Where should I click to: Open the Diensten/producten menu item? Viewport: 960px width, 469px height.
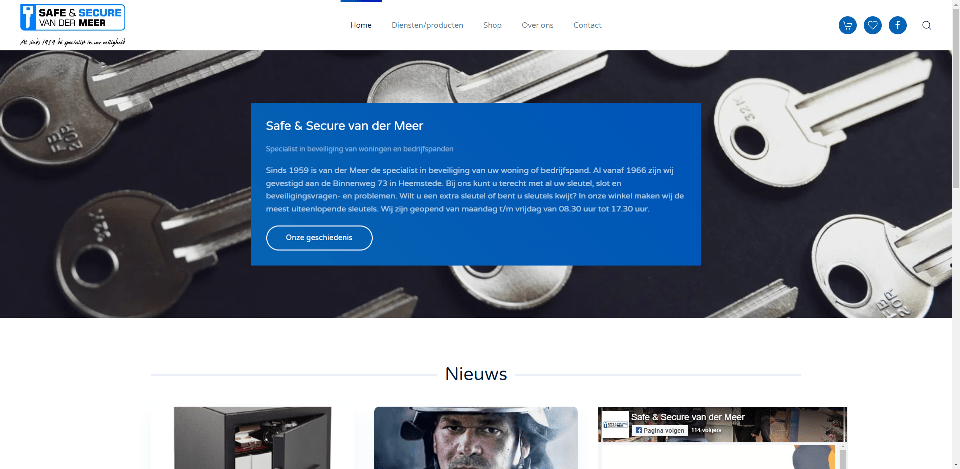(x=427, y=25)
